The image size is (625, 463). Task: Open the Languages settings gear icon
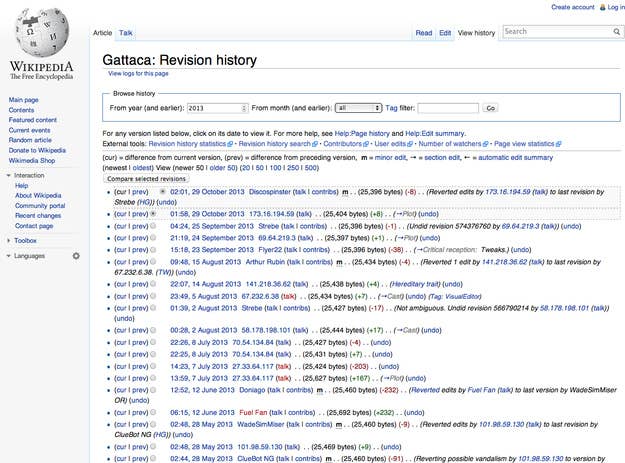76,256
